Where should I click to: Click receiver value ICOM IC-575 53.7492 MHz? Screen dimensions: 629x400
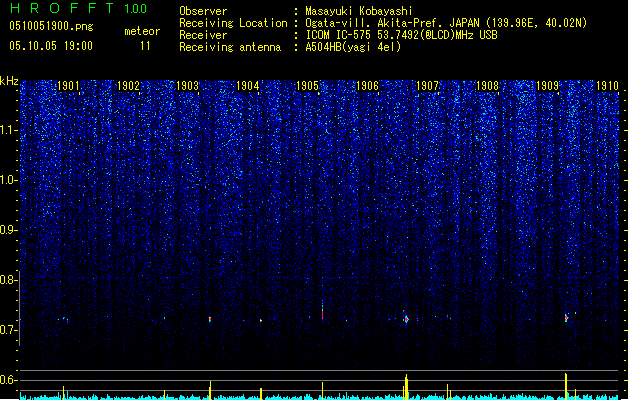click(x=401, y=35)
